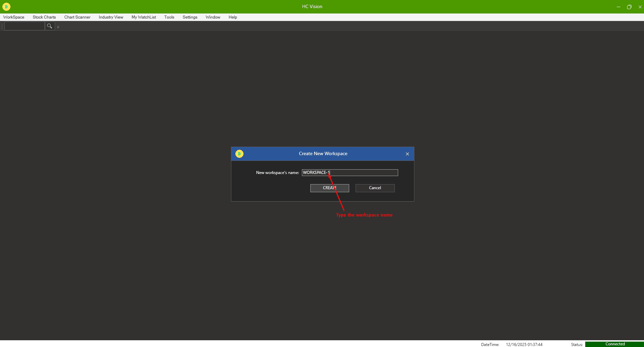644x347 pixels.
Task: Open the Chart Scanner menu
Action: click(77, 17)
